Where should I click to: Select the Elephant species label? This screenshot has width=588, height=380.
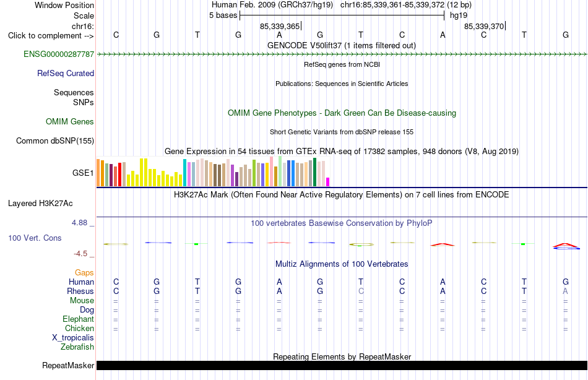79,319
